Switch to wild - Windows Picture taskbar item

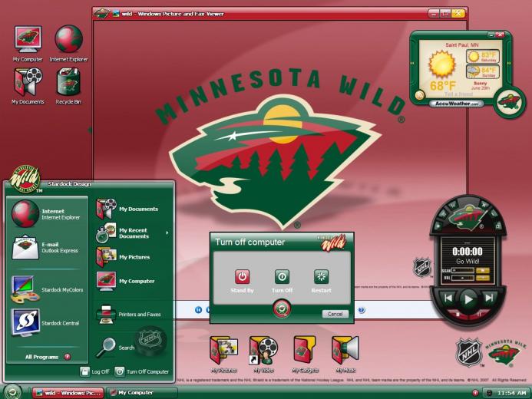point(68,393)
